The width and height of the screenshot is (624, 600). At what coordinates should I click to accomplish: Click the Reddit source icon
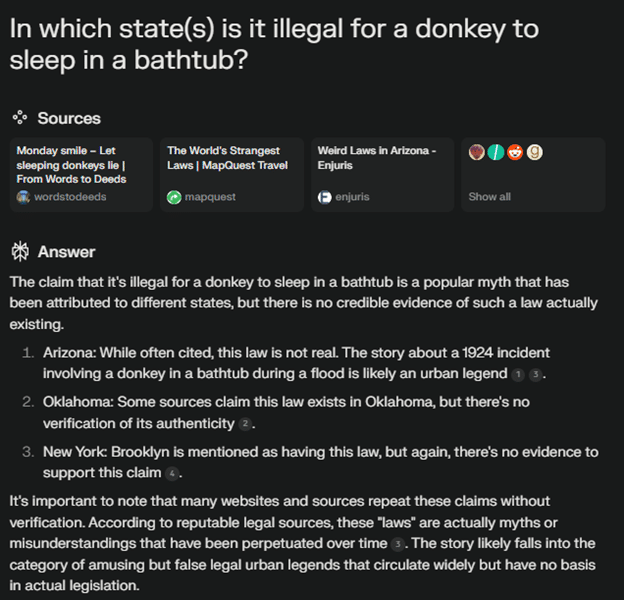(x=514, y=152)
